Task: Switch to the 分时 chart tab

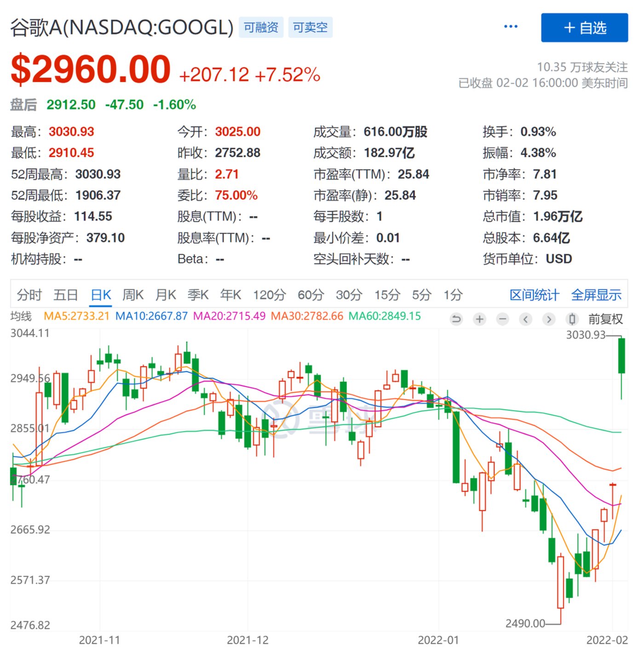Action: click(x=29, y=295)
